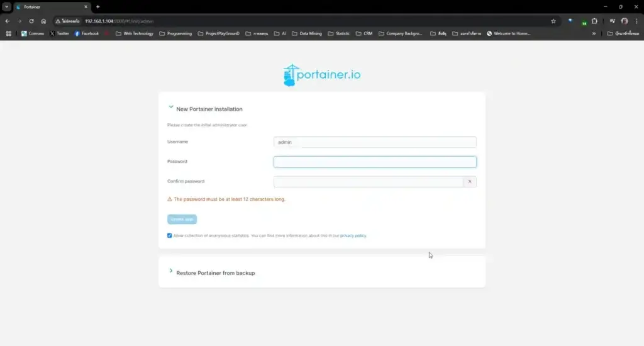Open the Twitter bookmark
Image resolution: width=644 pixels, height=346 pixels.
pos(59,34)
